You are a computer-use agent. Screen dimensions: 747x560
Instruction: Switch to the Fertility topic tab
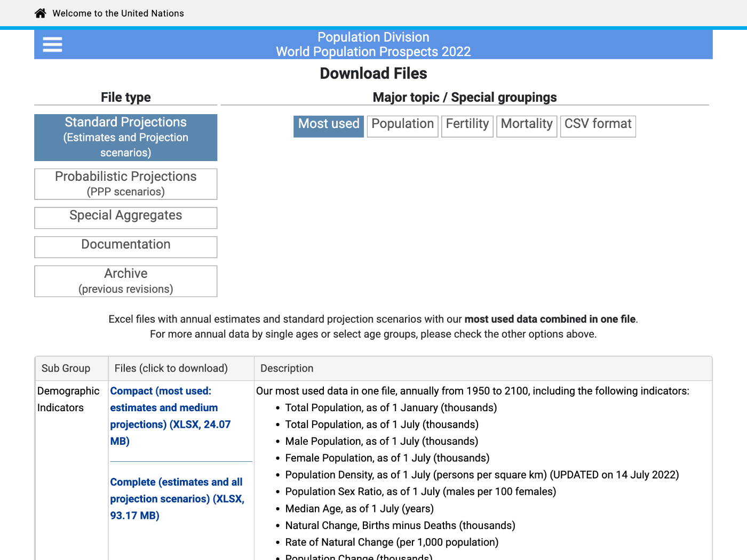pyautogui.click(x=467, y=126)
